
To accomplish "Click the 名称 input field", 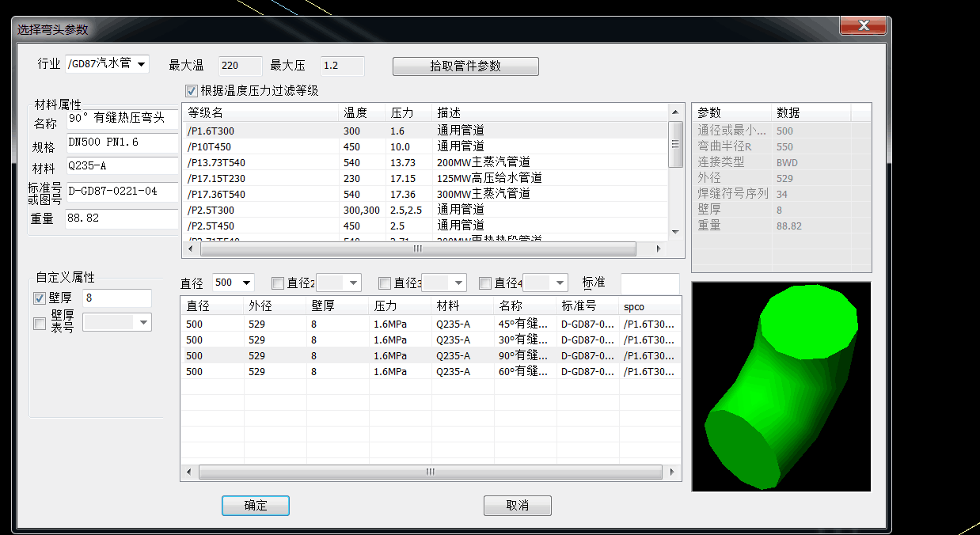I will pyautogui.click(x=122, y=119).
